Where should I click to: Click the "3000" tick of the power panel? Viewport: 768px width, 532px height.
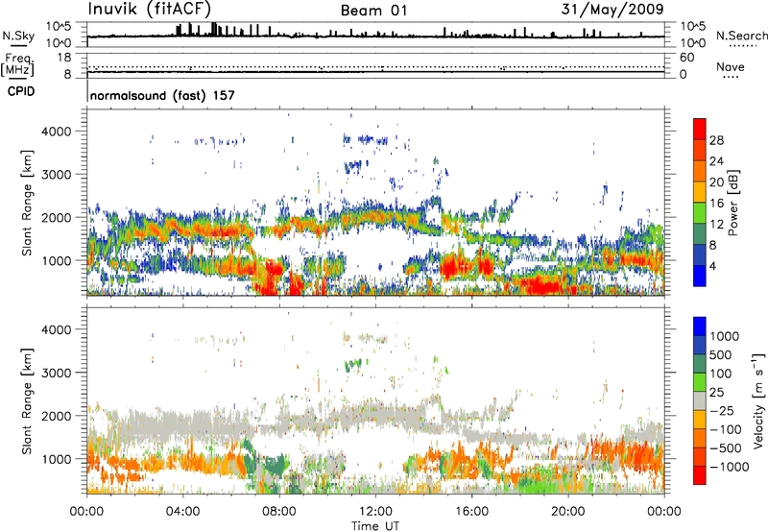56,175
